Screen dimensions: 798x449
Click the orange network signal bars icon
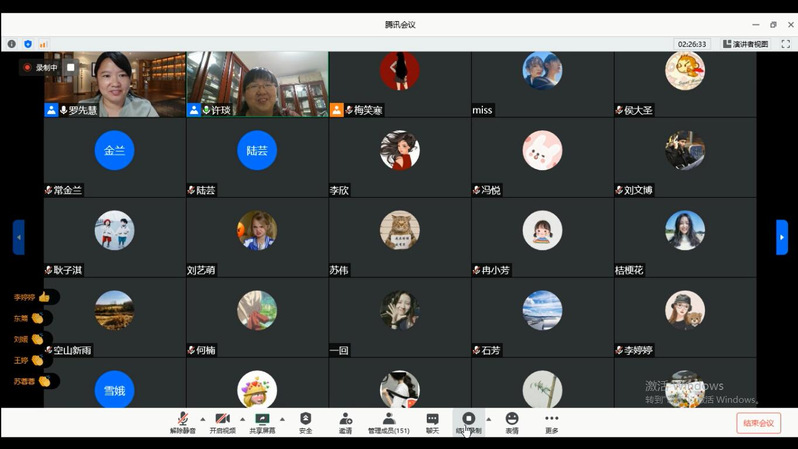click(43, 44)
